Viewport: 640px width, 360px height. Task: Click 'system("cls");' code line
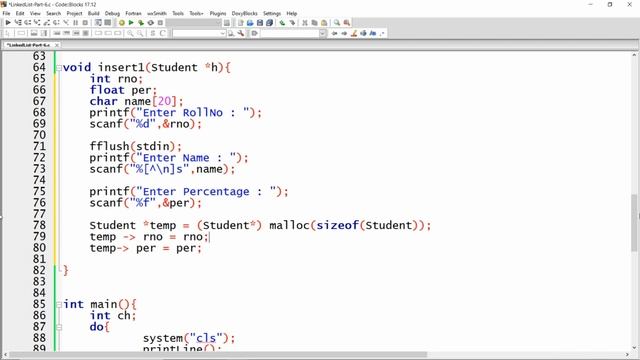tap(189, 338)
